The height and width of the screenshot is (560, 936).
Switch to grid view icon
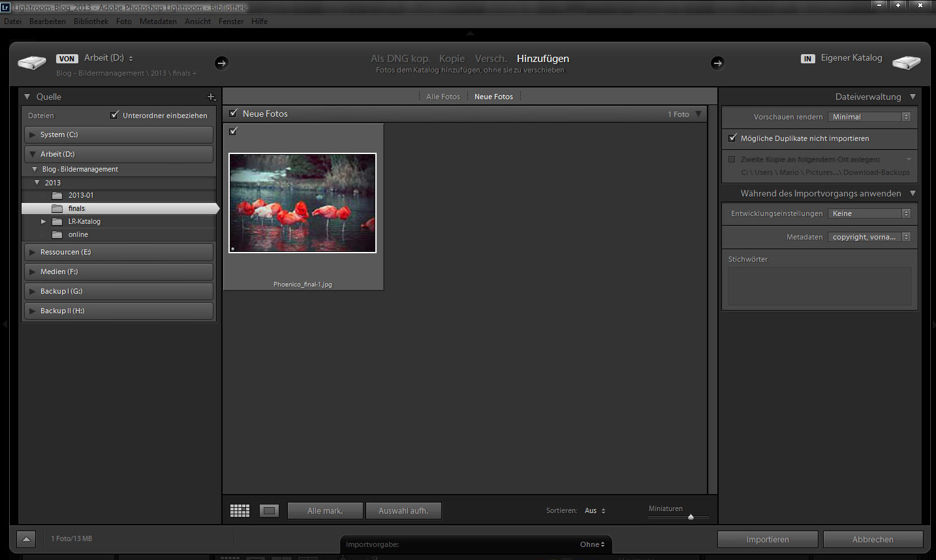pos(240,511)
